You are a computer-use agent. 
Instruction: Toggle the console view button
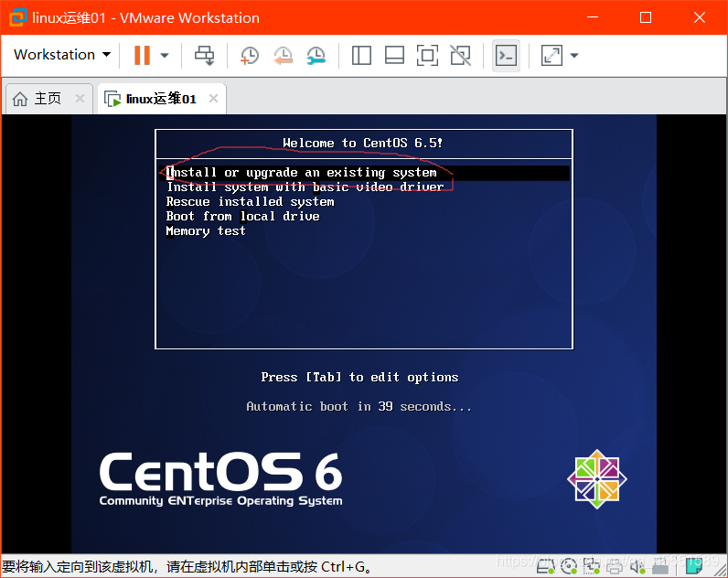[x=506, y=56]
